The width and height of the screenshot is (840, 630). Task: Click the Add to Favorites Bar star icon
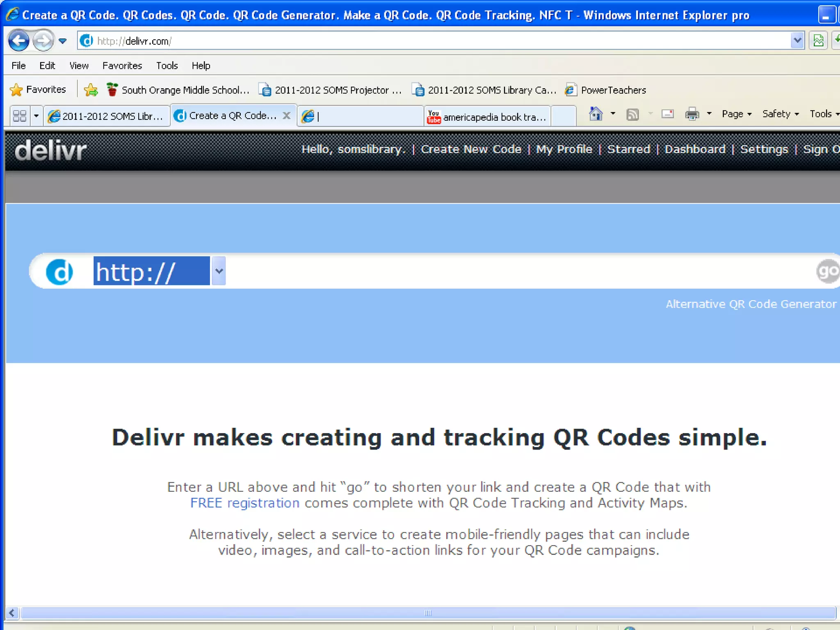tap(91, 90)
